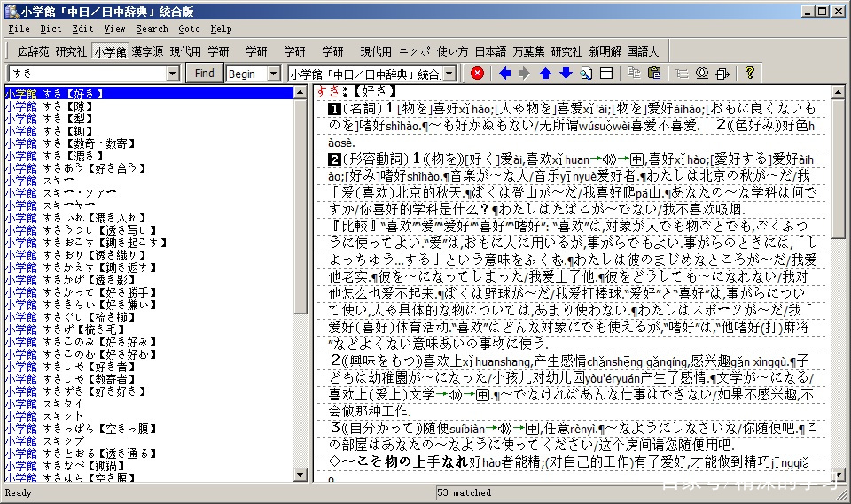Click boxed 囲 icon before 喜好xǐhào

(x=636, y=159)
